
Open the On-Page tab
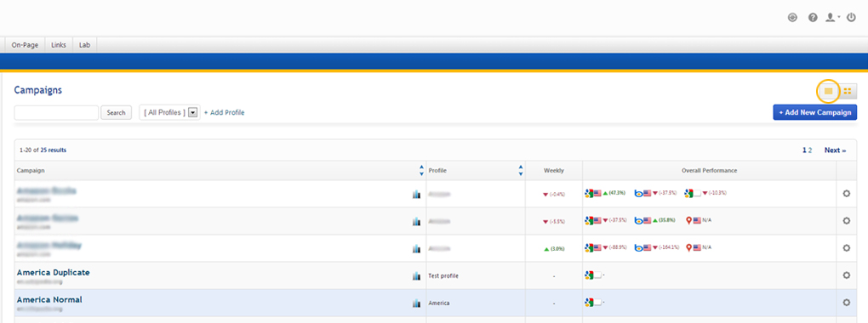(x=25, y=45)
